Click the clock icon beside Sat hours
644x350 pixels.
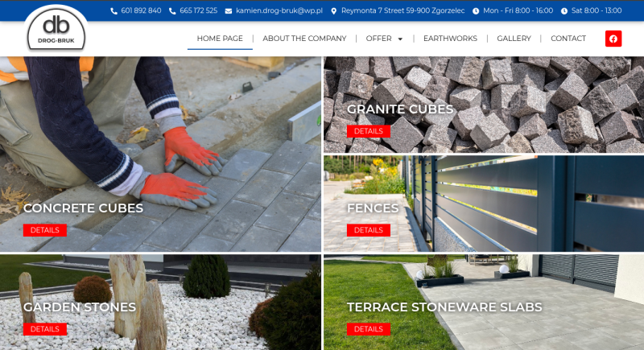click(564, 11)
